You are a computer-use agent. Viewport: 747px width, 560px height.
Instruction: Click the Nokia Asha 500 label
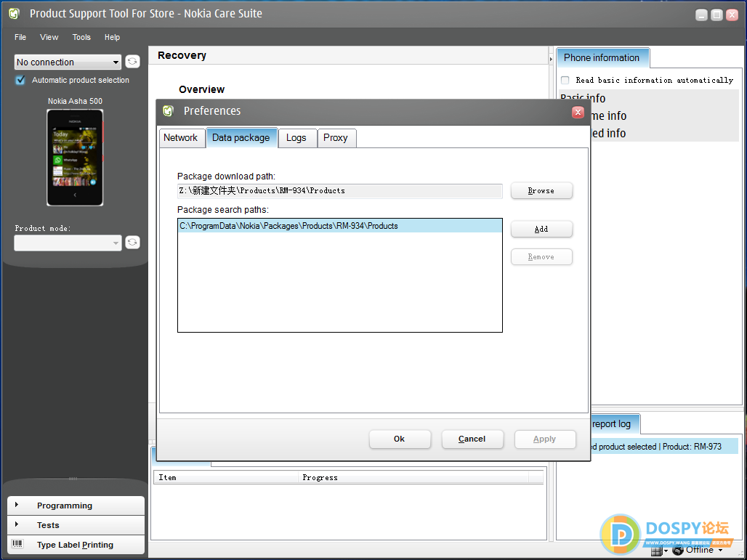tap(75, 101)
